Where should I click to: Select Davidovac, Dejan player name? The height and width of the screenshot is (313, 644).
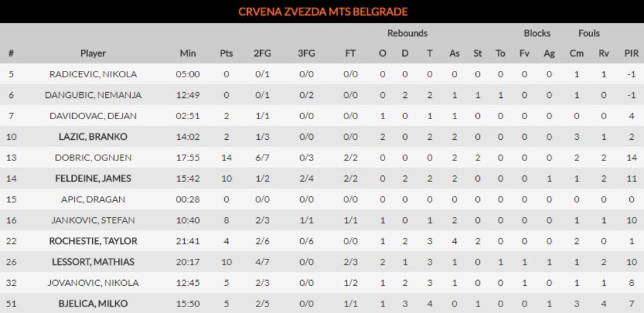click(x=93, y=116)
